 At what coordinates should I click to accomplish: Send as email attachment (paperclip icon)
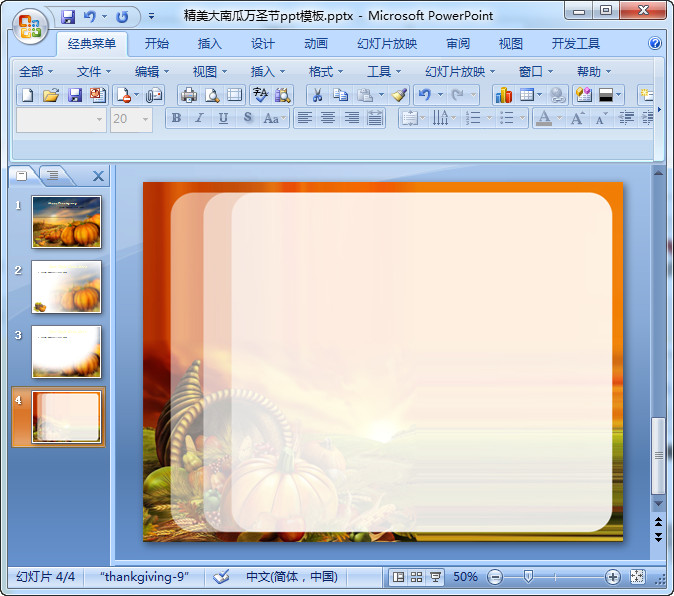tap(154, 95)
